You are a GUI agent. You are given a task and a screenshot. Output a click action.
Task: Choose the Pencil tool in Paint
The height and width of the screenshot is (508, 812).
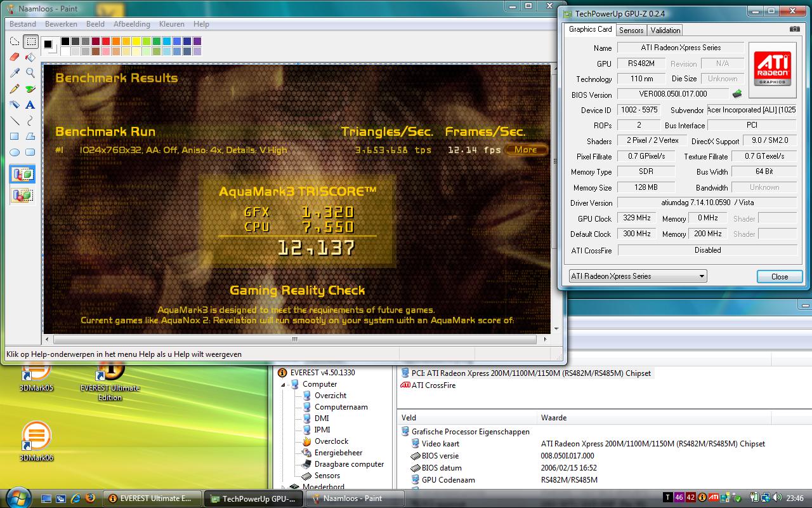[15, 90]
